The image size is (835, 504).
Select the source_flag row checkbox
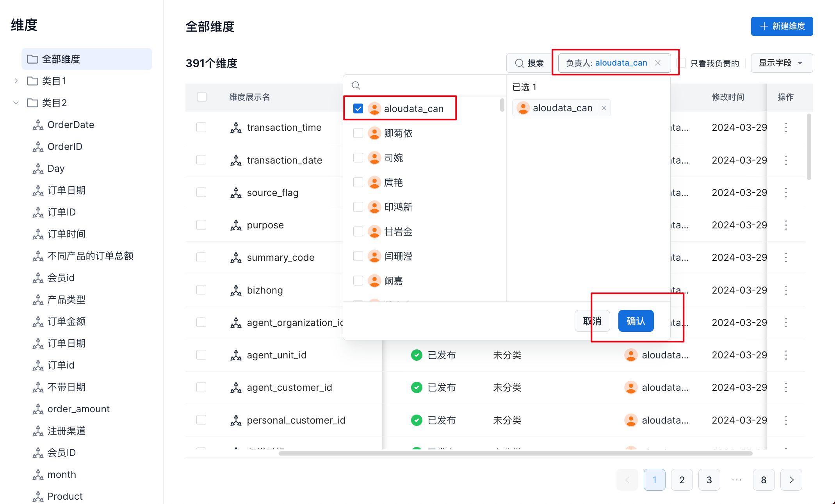click(201, 192)
